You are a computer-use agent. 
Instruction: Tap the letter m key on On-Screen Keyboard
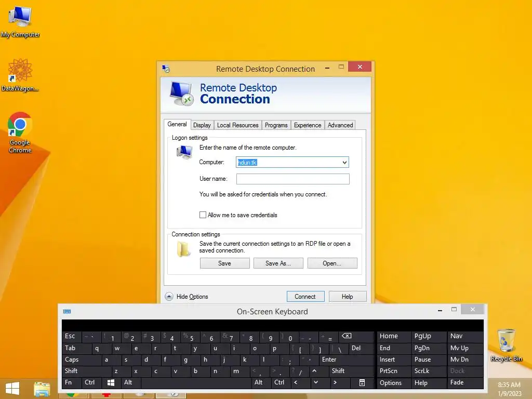point(240,371)
